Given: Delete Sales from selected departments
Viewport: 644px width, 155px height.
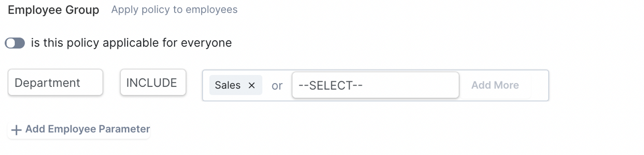Looking at the screenshot, I should coord(251,85).
